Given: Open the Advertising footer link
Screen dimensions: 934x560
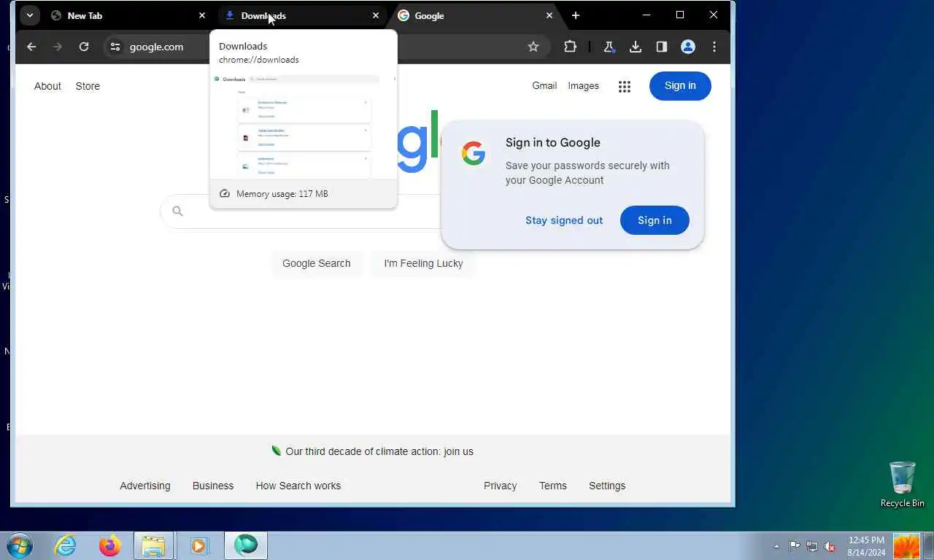Looking at the screenshot, I should (145, 486).
